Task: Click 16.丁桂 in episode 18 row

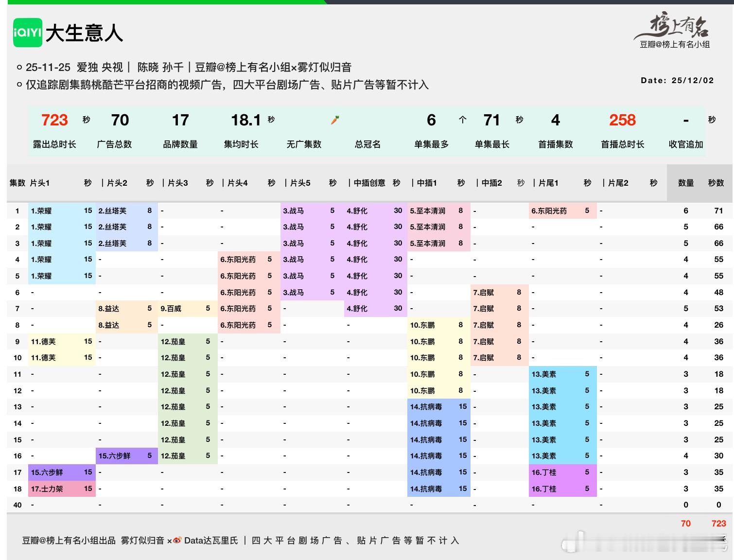Action: tap(544, 489)
